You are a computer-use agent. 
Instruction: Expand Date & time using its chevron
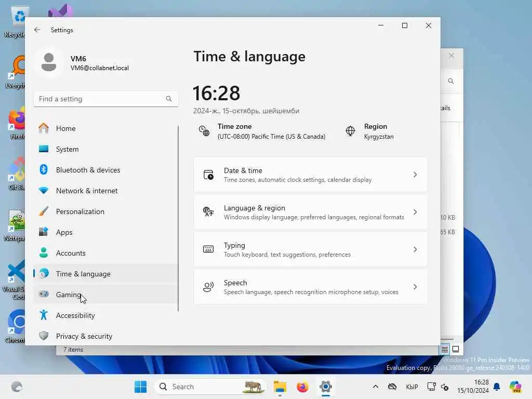pyautogui.click(x=415, y=175)
